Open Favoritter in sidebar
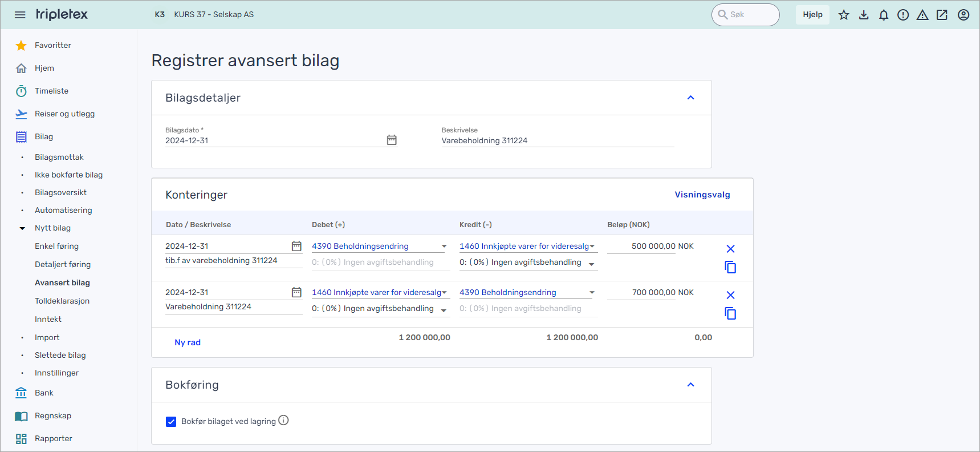 (52, 45)
